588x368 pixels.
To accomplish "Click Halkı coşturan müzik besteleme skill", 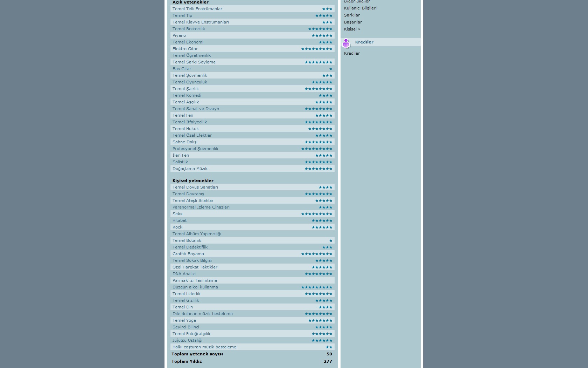I will point(204,347).
